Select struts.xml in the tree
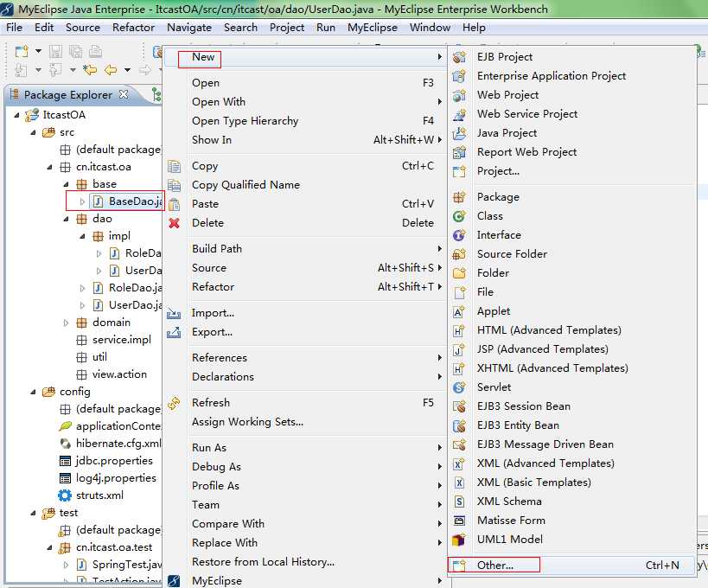708x588 pixels. point(99,495)
